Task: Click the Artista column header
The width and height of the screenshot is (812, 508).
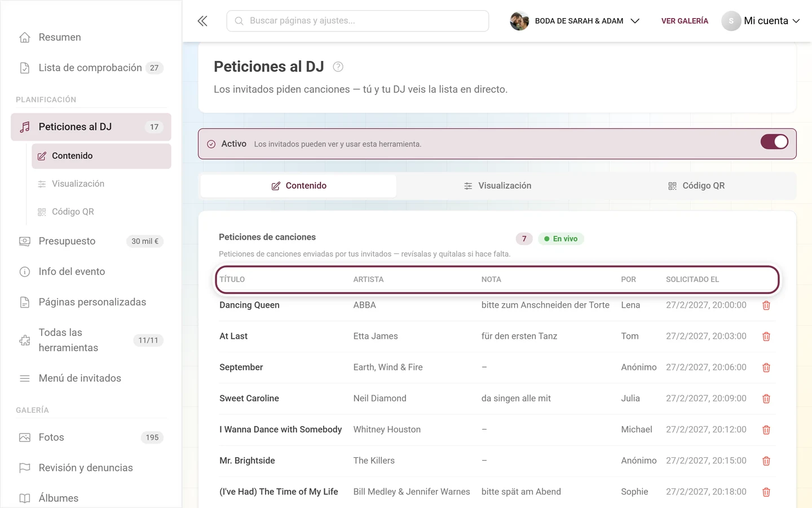Action: [x=368, y=279]
